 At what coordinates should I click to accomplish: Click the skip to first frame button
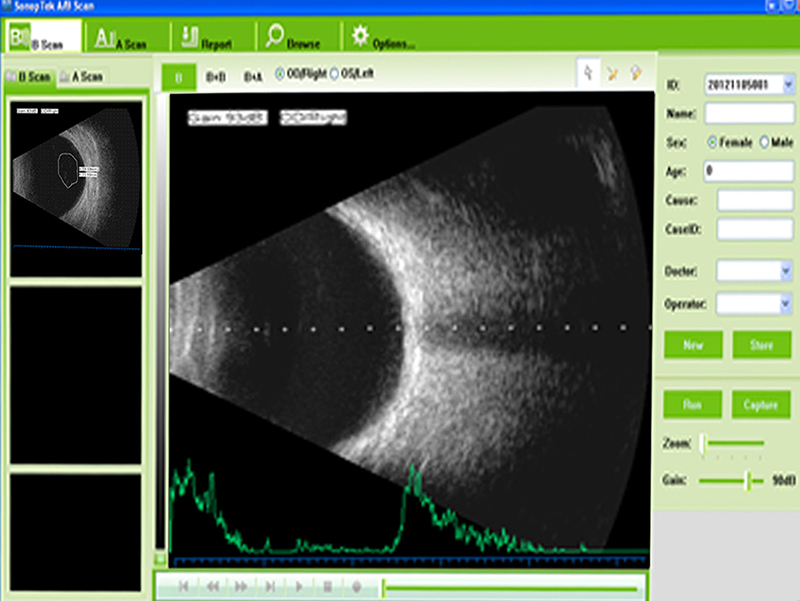[184, 587]
